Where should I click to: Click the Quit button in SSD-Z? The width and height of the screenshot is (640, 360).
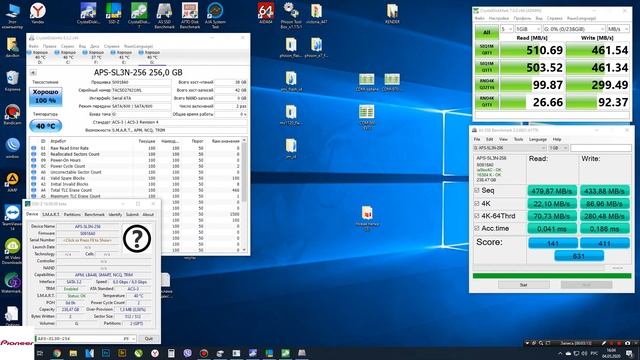tap(149, 339)
